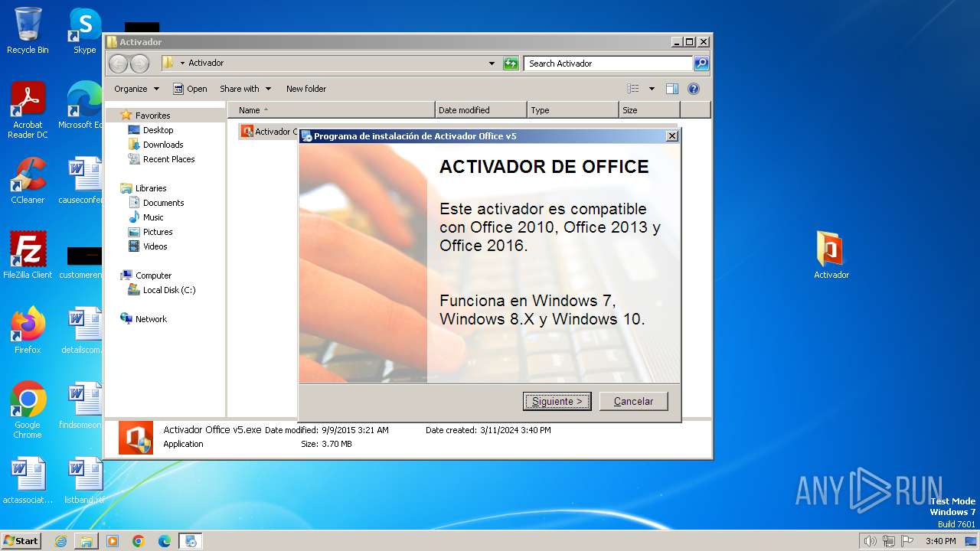Click the Cancelar button in installer
The width and height of the screenshot is (980, 551).
[633, 401]
